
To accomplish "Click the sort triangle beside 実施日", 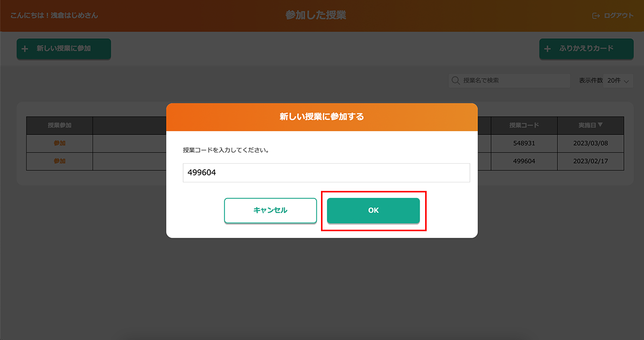I will pos(600,125).
